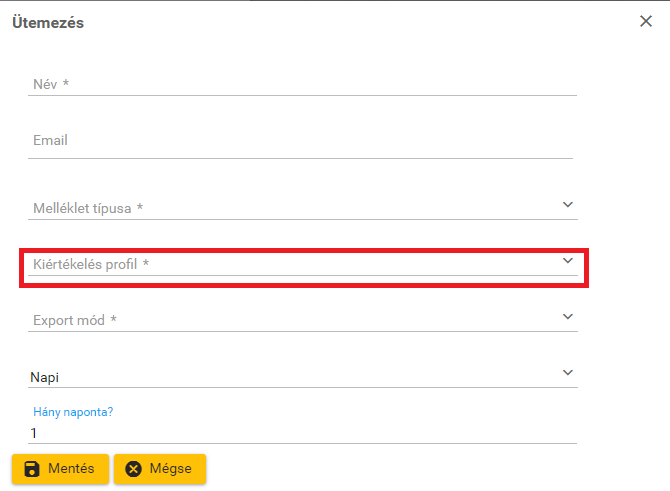Select the Hány naponta number field

pyautogui.click(x=300, y=433)
